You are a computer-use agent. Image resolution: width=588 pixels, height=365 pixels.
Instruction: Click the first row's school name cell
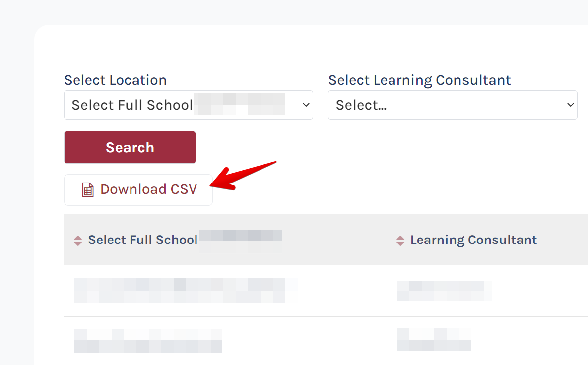(x=186, y=291)
